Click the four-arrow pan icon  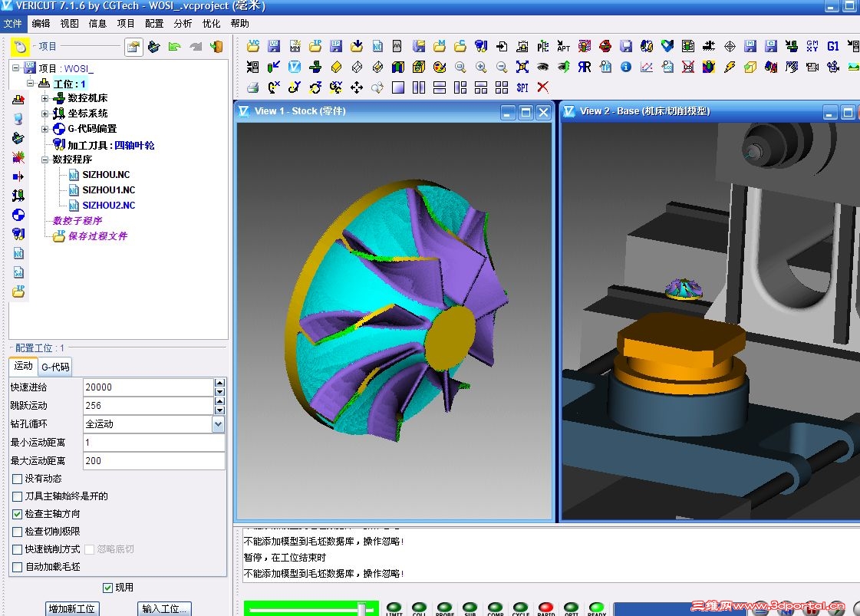point(357,87)
